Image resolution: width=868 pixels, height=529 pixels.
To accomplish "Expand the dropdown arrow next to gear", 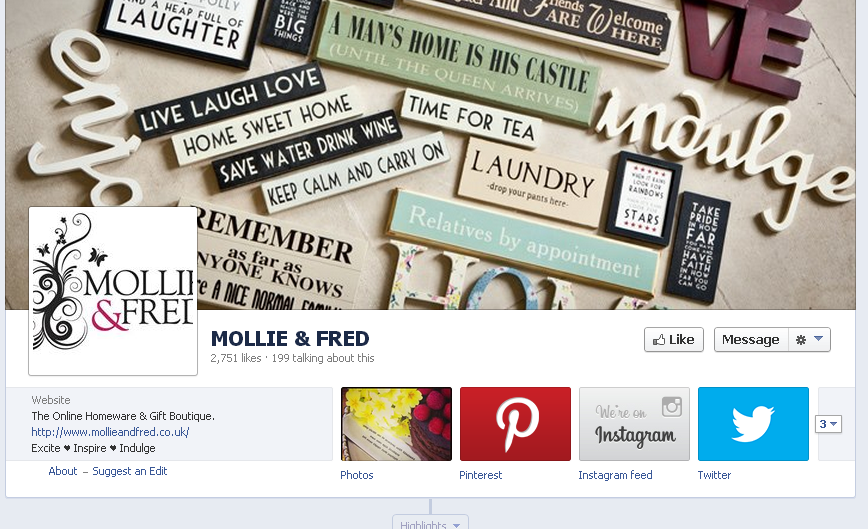I will point(818,339).
